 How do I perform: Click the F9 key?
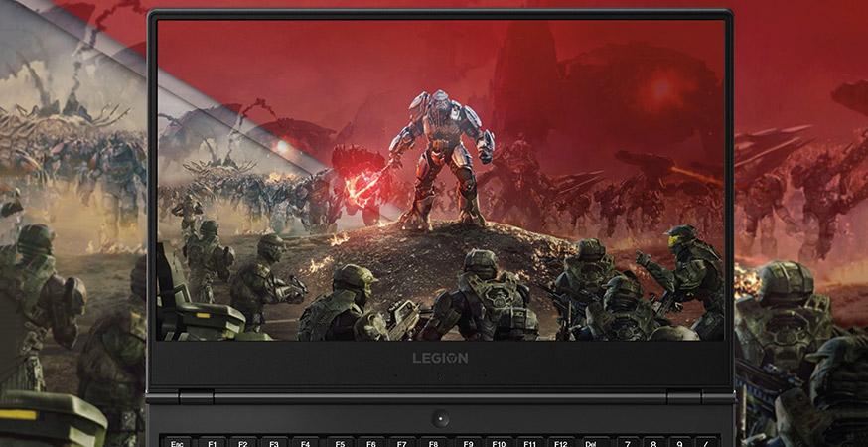(x=469, y=443)
